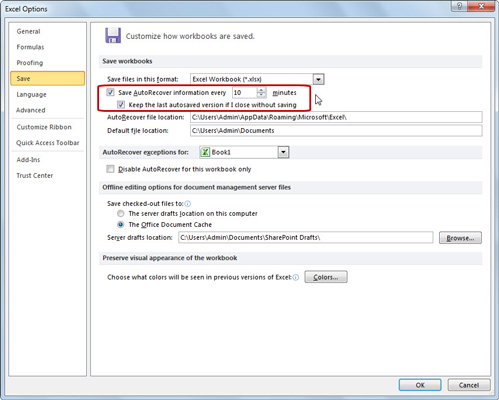Click the help question mark in title bar
The width and height of the screenshot is (499, 400).
pyautogui.click(x=460, y=6)
